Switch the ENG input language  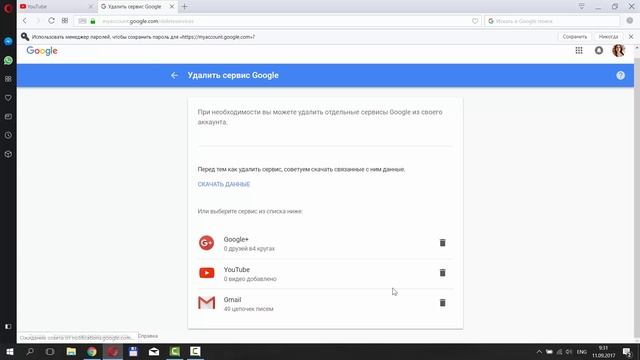(x=582, y=352)
